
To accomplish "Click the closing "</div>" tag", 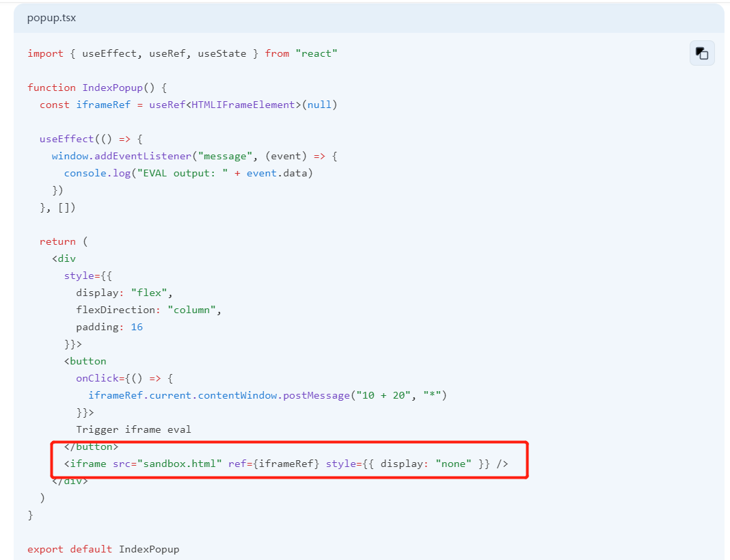I will tap(70, 481).
